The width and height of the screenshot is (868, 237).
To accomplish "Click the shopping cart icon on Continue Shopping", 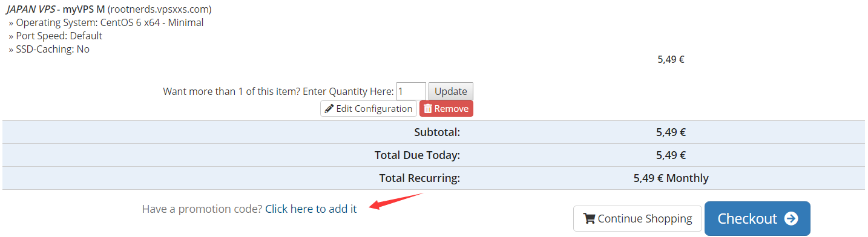I will [x=589, y=219].
